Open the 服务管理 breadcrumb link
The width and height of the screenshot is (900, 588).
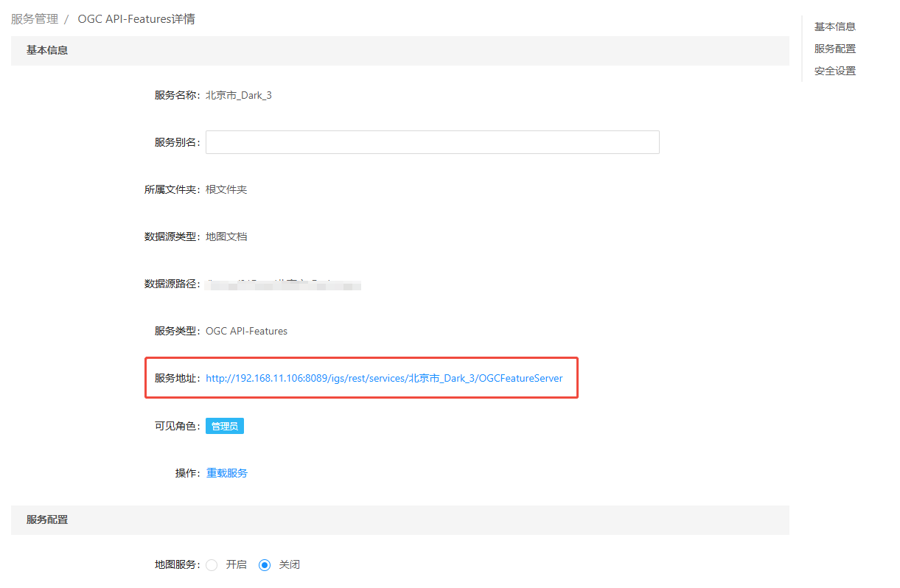(x=35, y=19)
